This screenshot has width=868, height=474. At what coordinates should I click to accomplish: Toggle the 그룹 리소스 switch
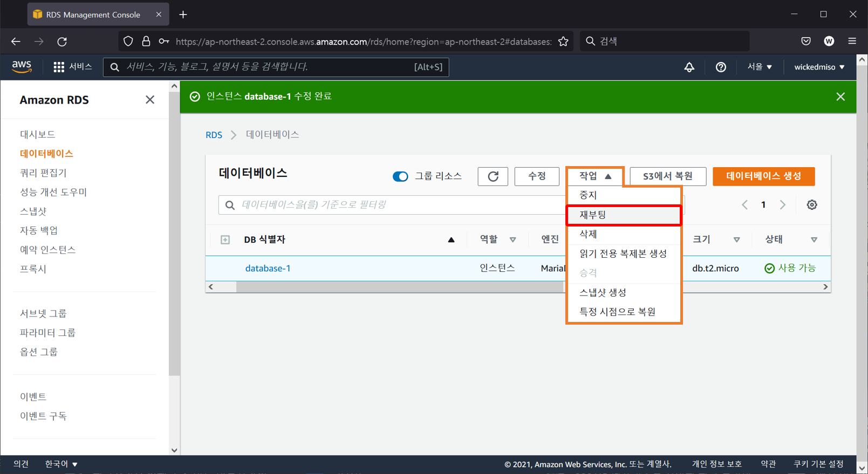(x=400, y=176)
